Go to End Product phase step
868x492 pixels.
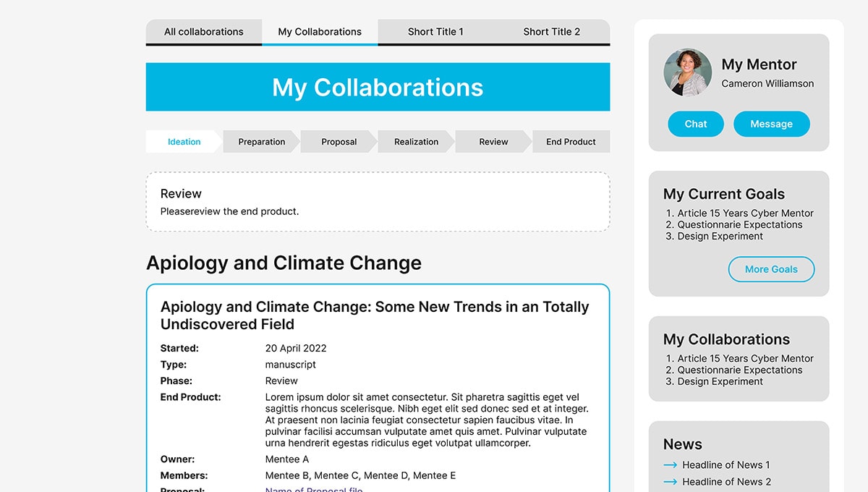[x=571, y=142]
